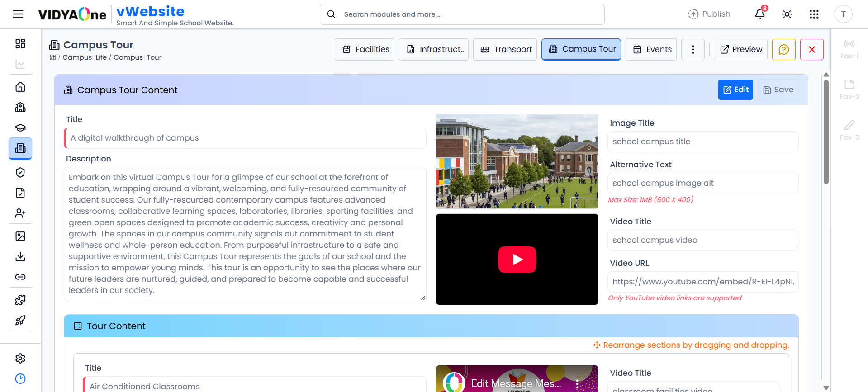Screen dimensions: 868x392
Task: Click the Alternative Text input field
Action: pos(703,183)
